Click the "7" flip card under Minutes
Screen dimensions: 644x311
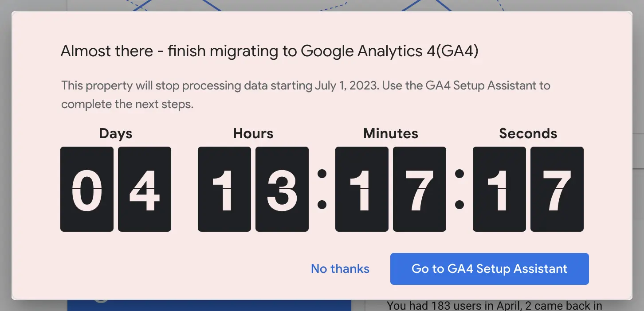click(420, 189)
